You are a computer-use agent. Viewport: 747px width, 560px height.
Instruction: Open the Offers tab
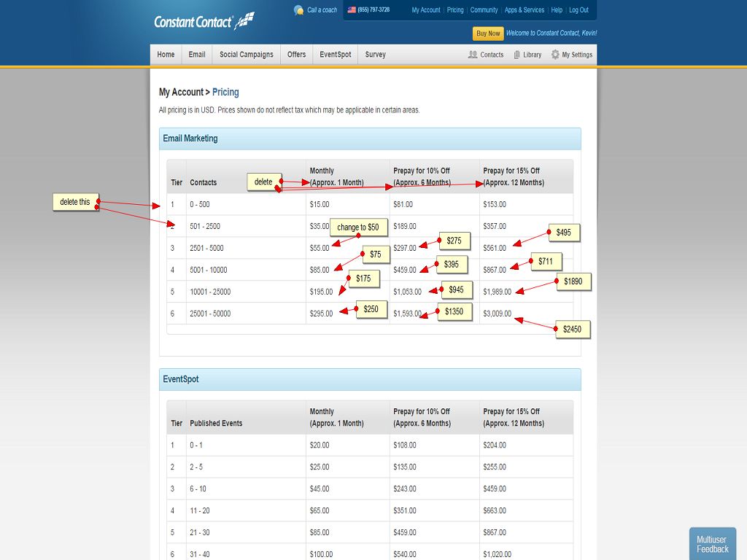[296, 54]
